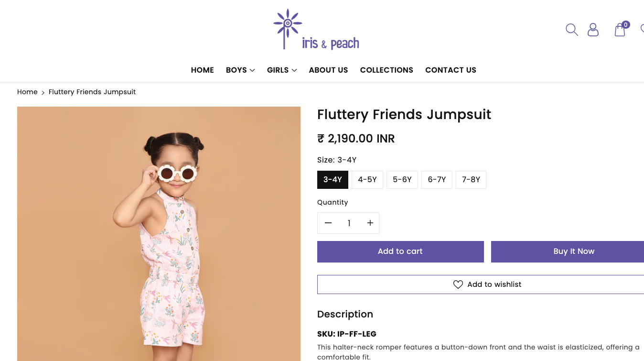The image size is (644, 361).
Task: Decrease quantity with the minus icon
Action: 328,223
